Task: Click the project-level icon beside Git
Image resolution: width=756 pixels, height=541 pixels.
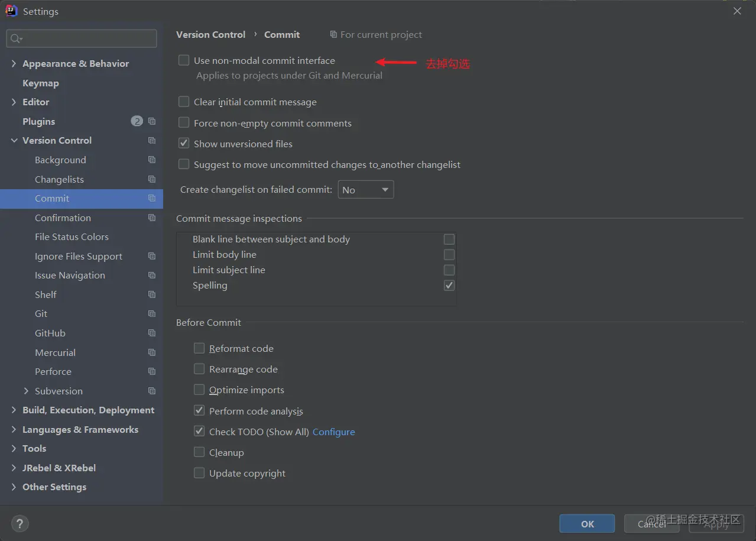Action: tap(152, 313)
